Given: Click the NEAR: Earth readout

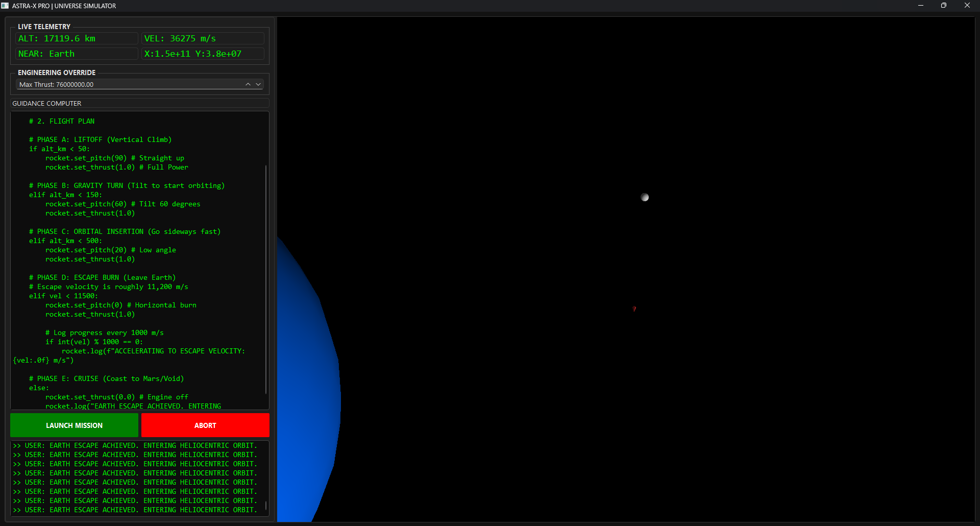Looking at the screenshot, I should [76, 54].
